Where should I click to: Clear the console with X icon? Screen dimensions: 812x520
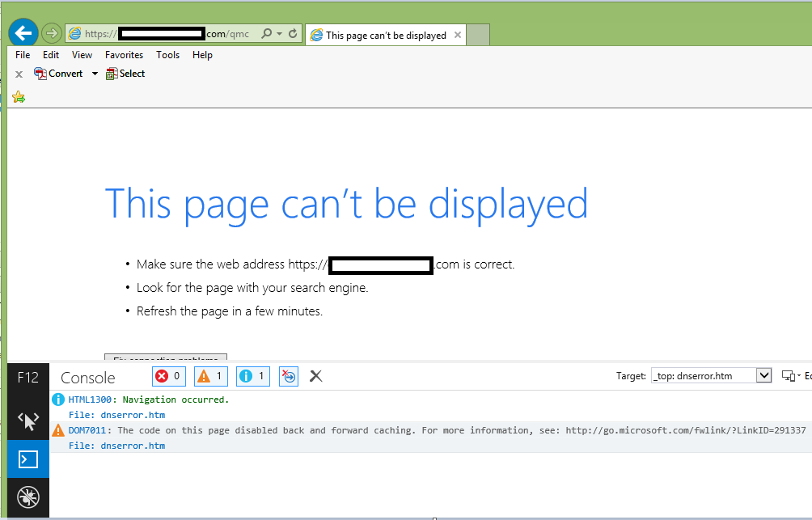point(316,376)
